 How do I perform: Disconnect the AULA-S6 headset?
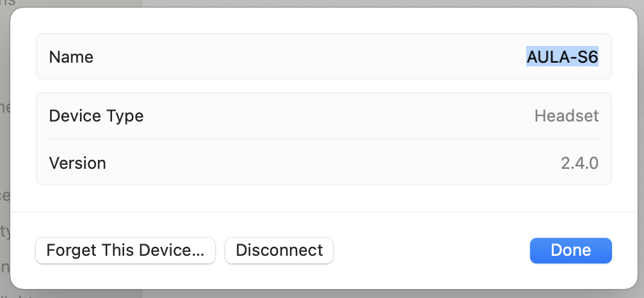[x=279, y=250]
